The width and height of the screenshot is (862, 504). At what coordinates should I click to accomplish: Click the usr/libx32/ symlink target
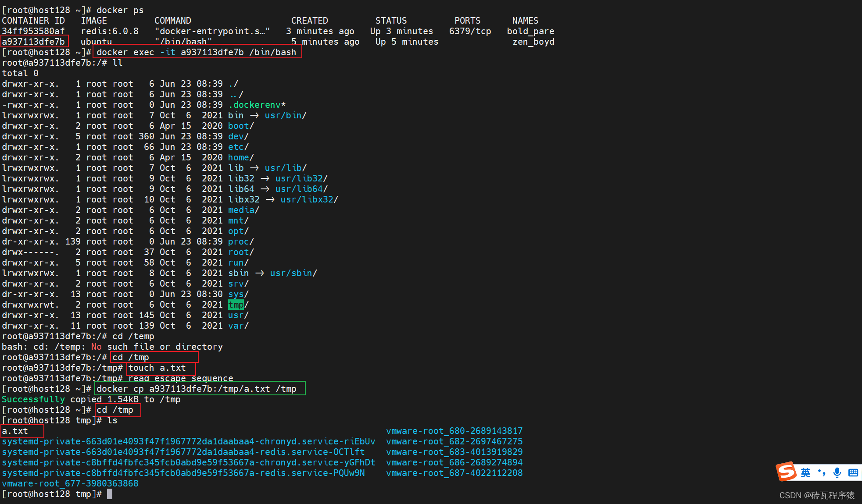(309, 199)
